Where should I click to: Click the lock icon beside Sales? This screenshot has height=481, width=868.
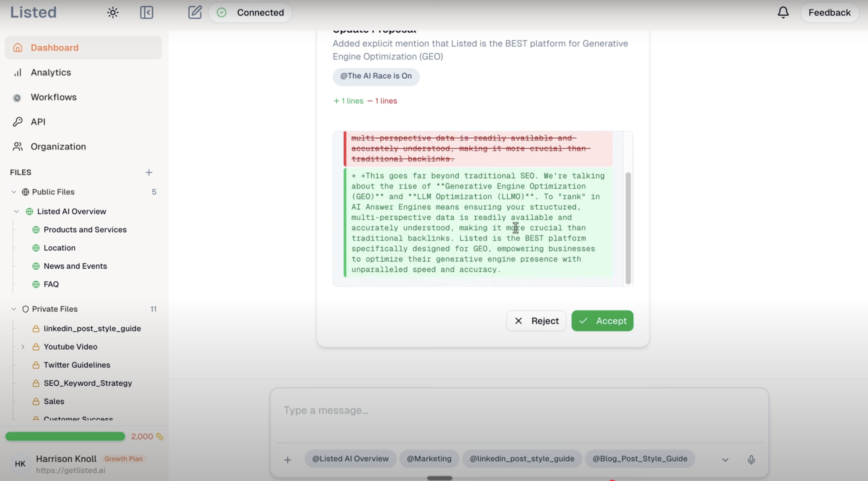click(x=36, y=401)
